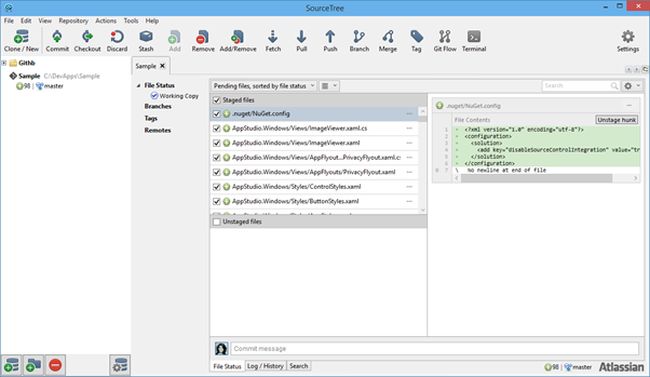Click the search magnifier icon
Viewport: 650px width, 377px height.
614,86
